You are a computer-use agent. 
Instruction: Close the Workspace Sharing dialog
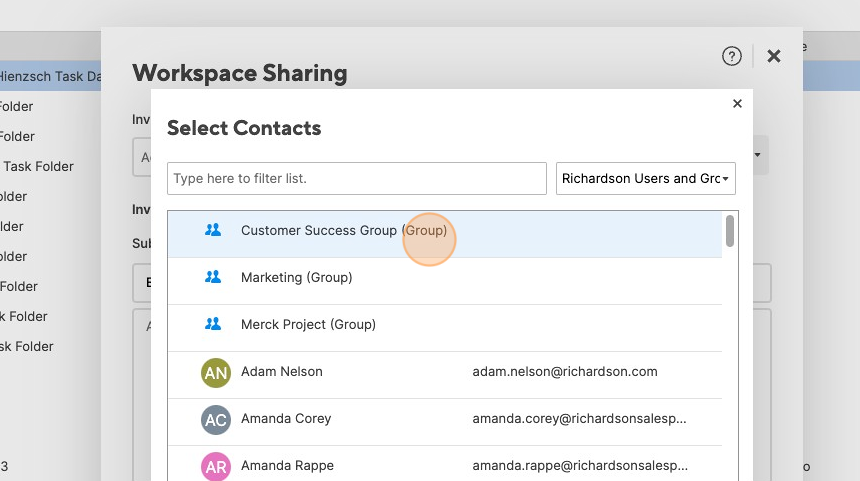click(x=773, y=57)
